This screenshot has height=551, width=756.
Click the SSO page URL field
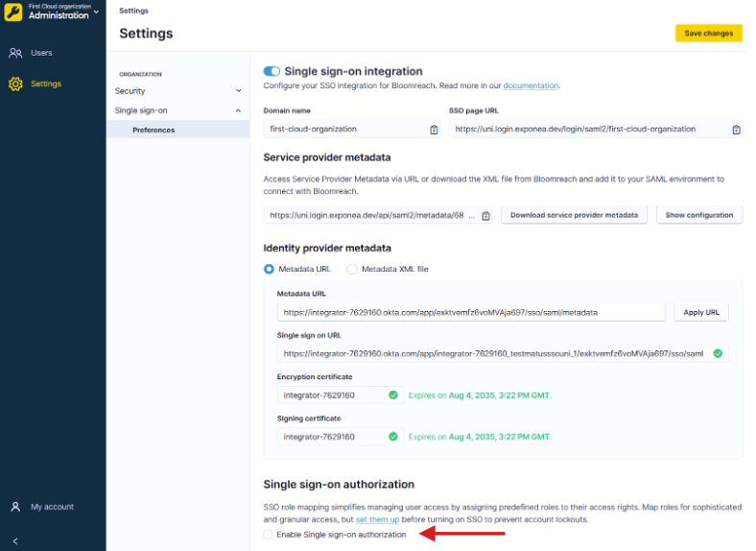(596, 129)
